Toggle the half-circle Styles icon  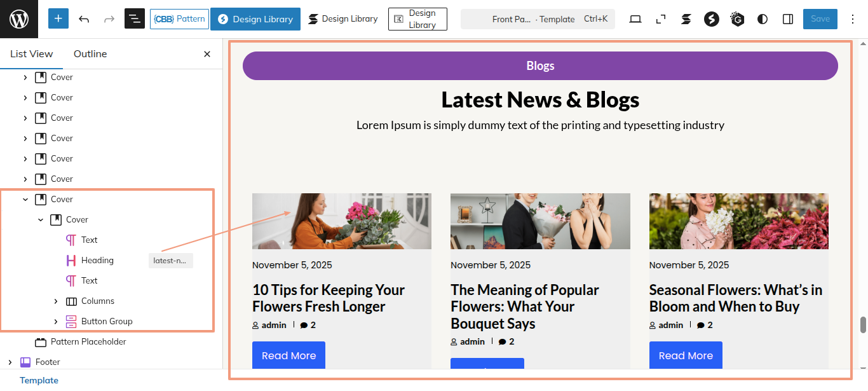pyautogui.click(x=763, y=19)
